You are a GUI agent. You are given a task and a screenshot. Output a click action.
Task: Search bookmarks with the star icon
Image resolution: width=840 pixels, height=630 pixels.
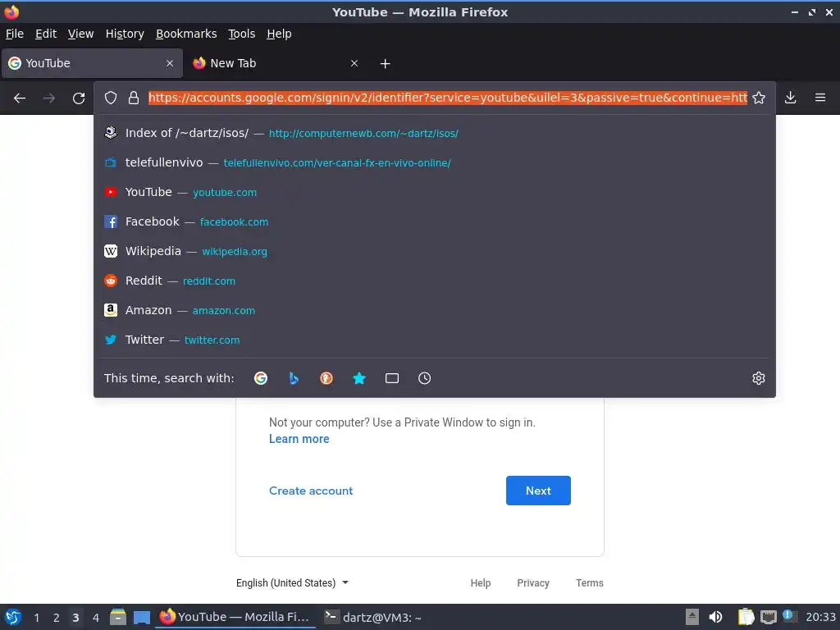tap(359, 378)
